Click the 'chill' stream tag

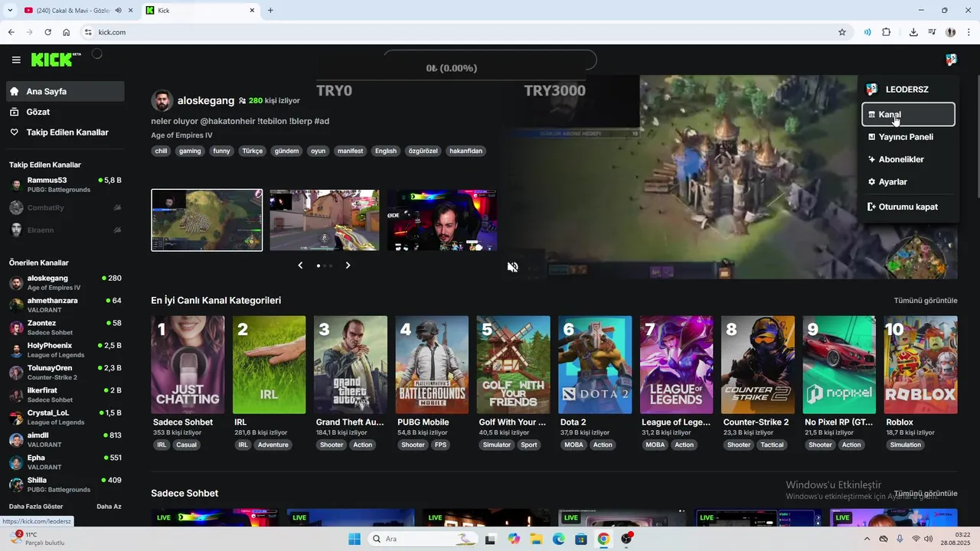pyautogui.click(x=161, y=151)
